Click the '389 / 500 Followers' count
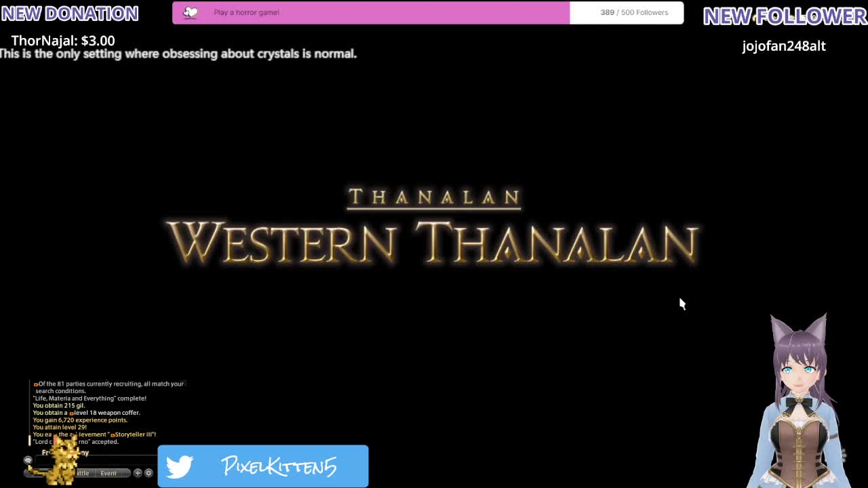 pyautogui.click(x=634, y=12)
